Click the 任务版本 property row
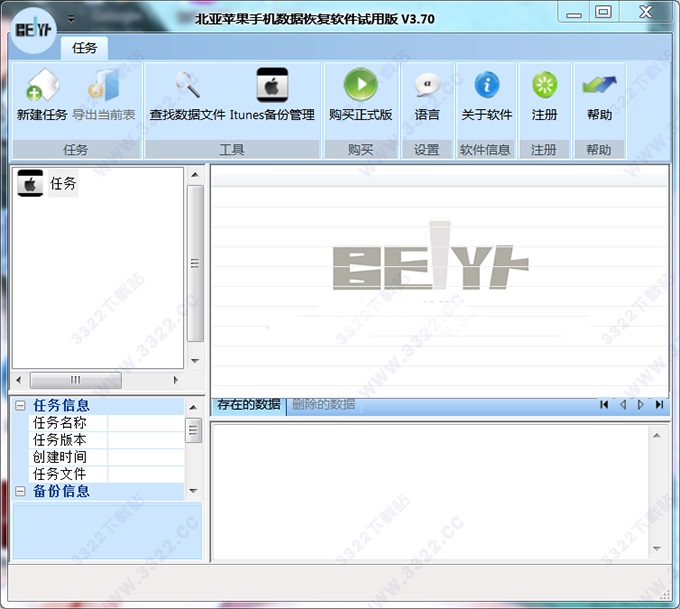The image size is (680, 609). tap(107, 440)
